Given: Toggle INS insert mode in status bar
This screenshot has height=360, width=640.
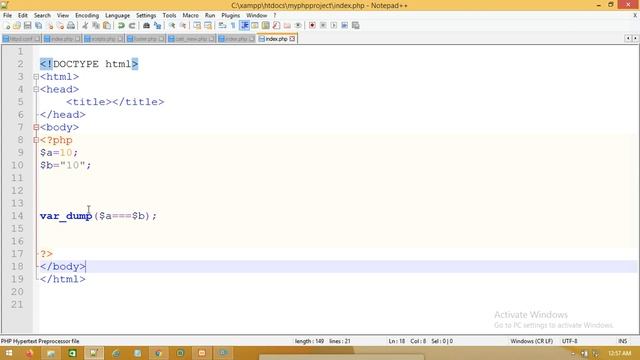Looking at the screenshot, I should pyautogui.click(x=622, y=341).
